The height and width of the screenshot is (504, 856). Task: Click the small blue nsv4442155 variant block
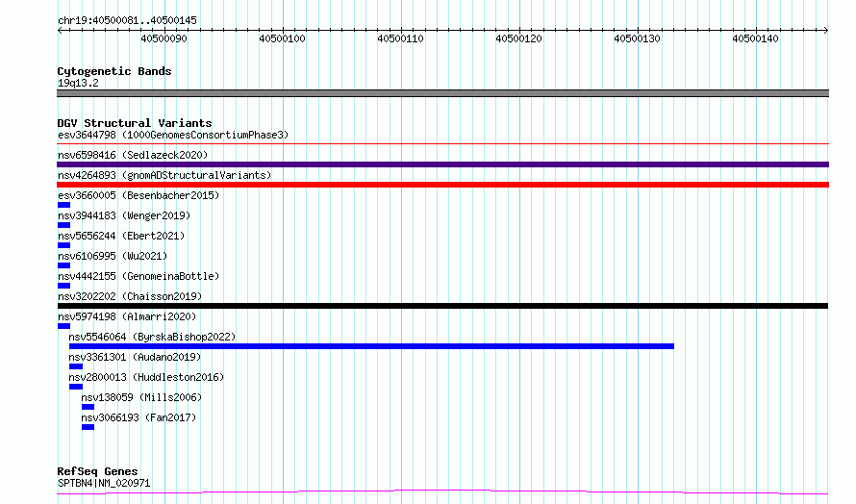click(x=63, y=286)
